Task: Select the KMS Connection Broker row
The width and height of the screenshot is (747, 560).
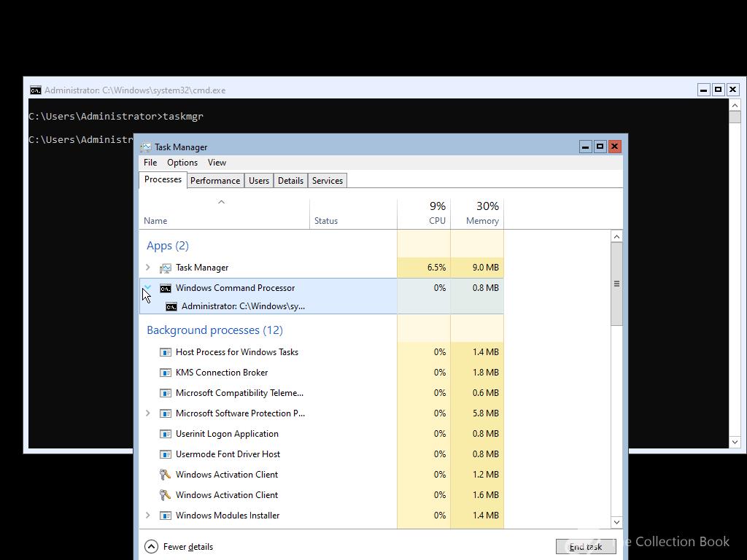Action: tap(222, 373)
